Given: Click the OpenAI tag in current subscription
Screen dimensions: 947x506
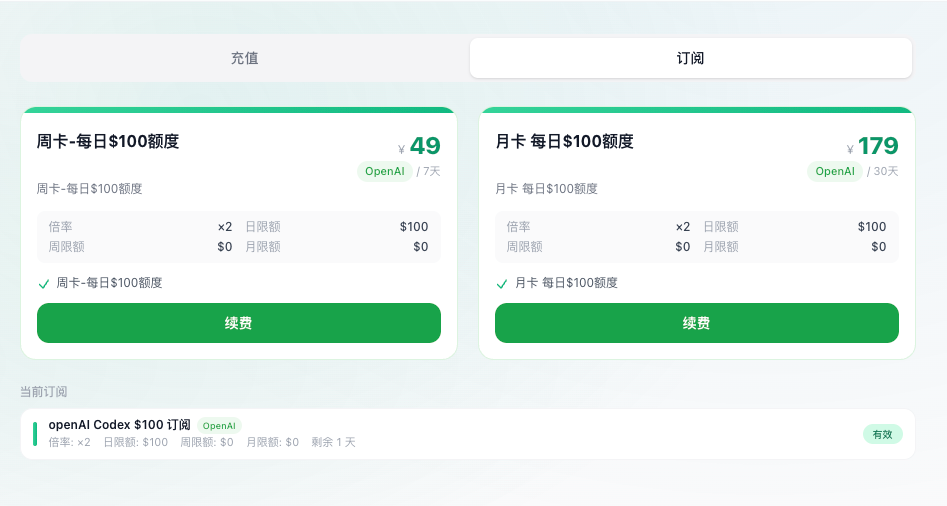Looking at the screenshot, I should pyautogui.click(x=219, y=426).
